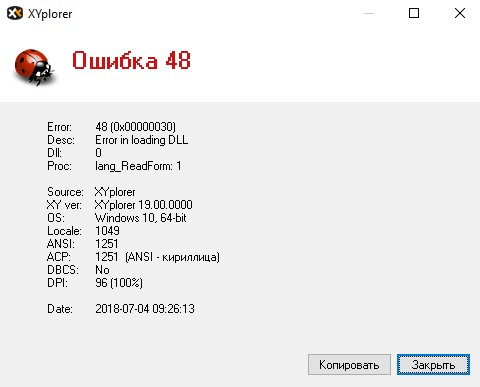Click the DBCS value No
The height and width of the screenshot is (387, 480).
[102, 270]
